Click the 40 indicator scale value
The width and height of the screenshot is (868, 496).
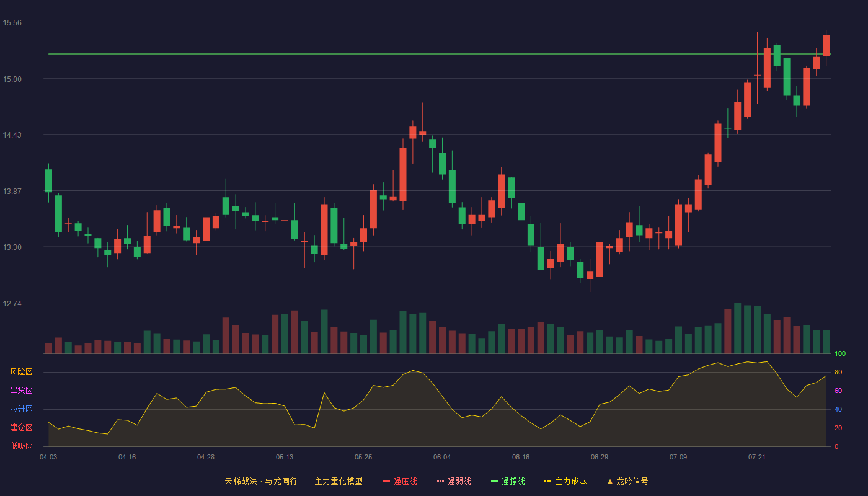838,409
